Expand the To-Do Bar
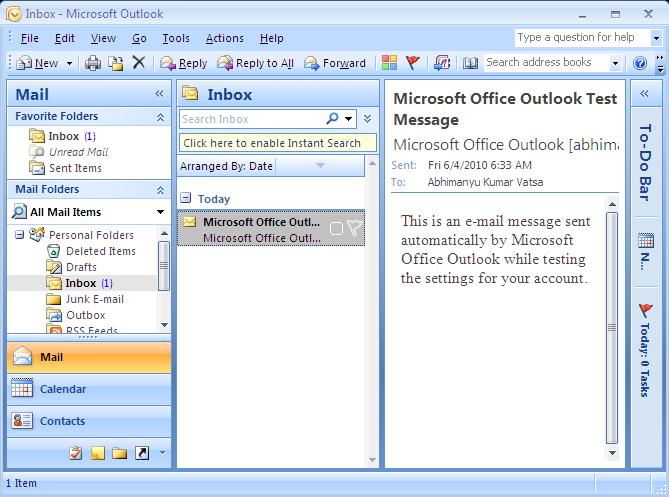Viewport: 669px width, 497px height. (x=644, y=93)
